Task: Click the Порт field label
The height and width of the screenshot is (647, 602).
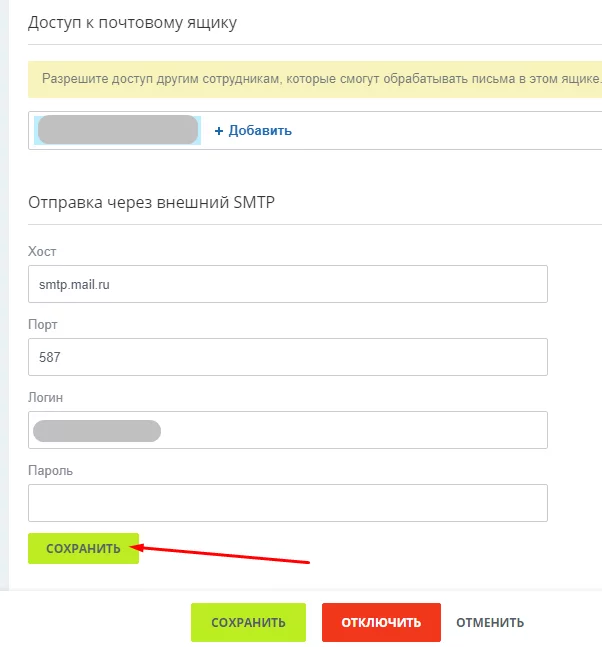Action: pos(43,324)
